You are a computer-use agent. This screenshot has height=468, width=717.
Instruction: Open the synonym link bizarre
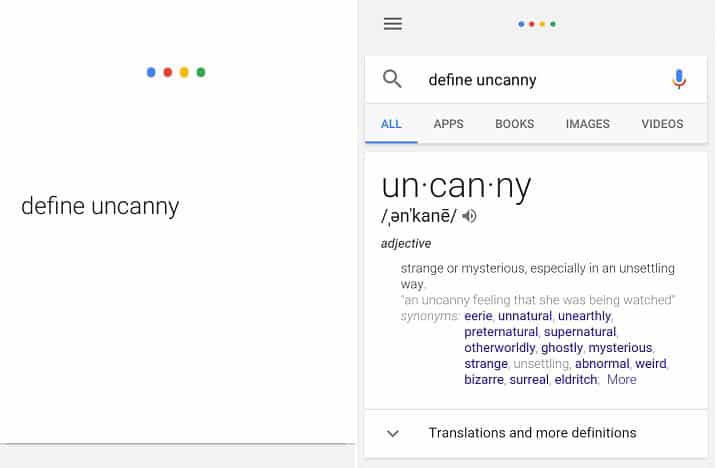(484, 380)
